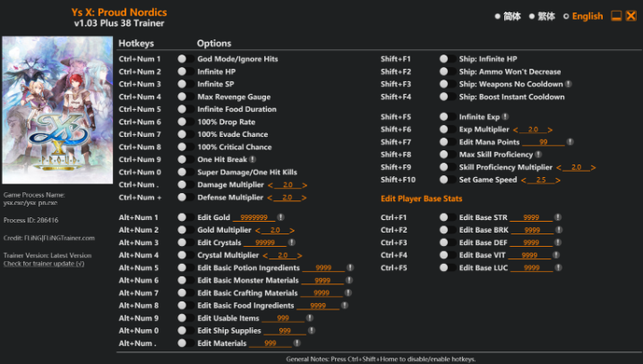Image resolution: width=643 pixels, height=364 pixels.
Task: Decrease Damage Multiplier with left arrow
Action: click(270, 185)
